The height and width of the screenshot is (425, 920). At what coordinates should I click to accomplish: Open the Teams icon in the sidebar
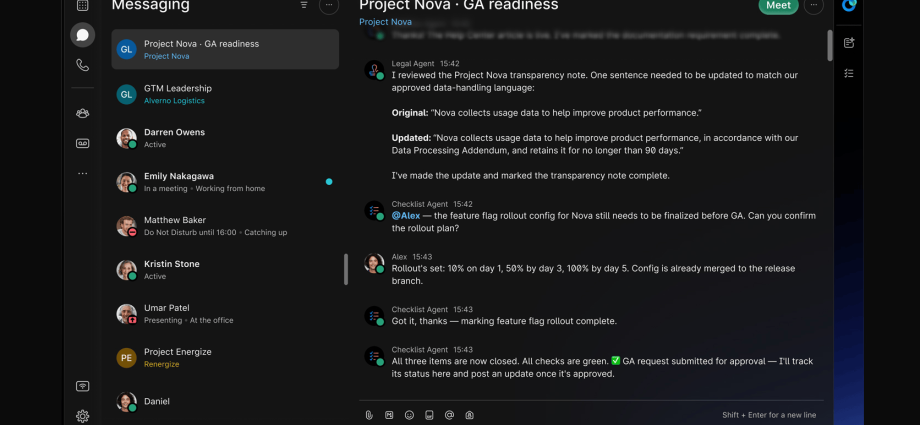point(83,113)
